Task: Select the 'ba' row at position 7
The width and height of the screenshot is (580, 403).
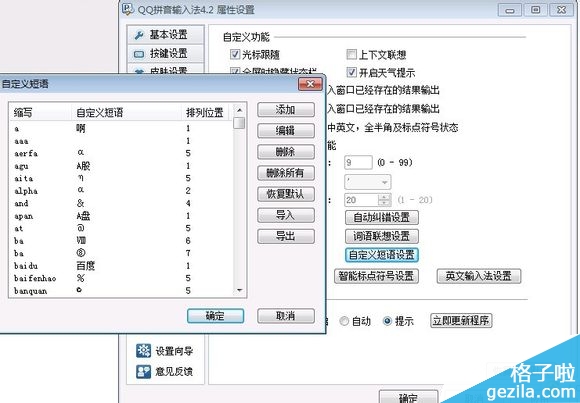Action: pyautogui.click(x=121, y=253)
